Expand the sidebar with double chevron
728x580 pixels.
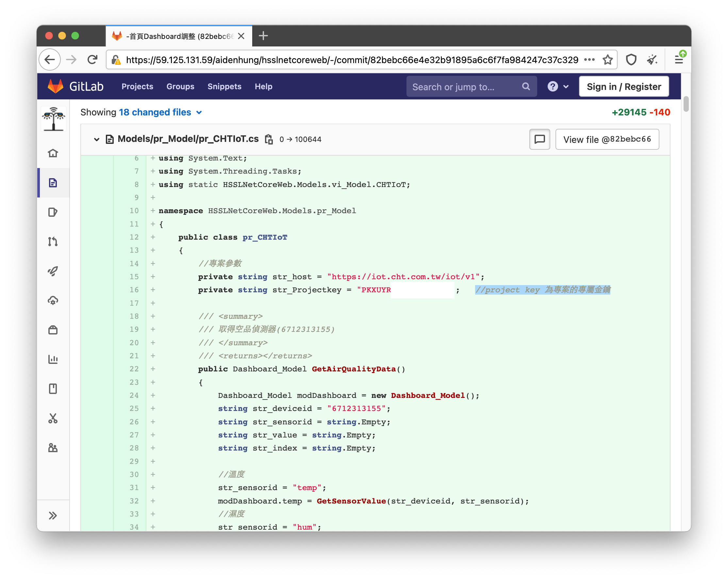53,516
